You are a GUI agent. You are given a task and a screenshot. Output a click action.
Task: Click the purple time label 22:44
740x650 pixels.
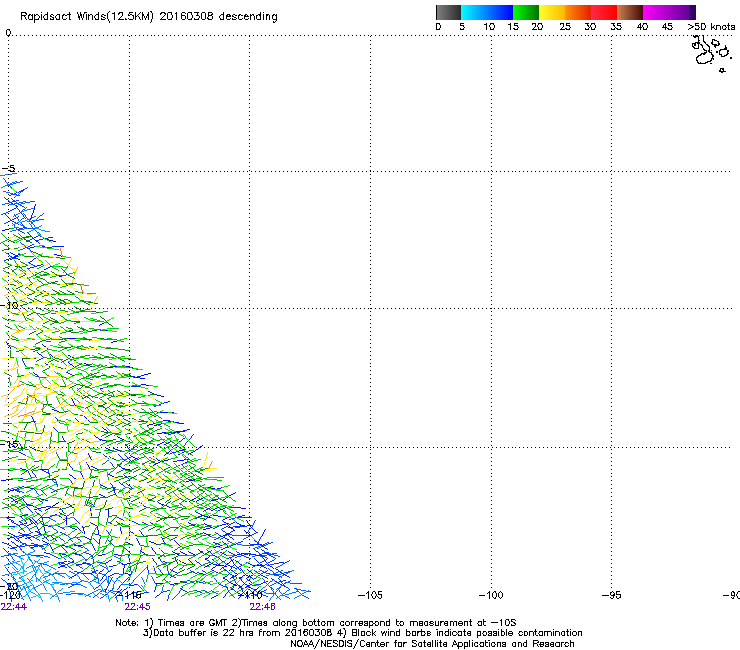click(14, 607)
